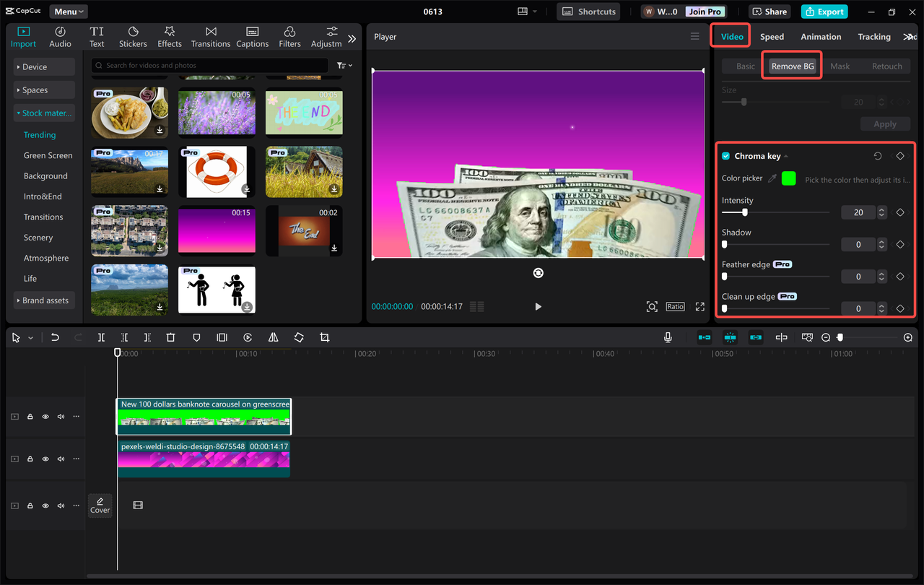This screenshot has width=924, height=585.
Task: Expand the Brand assets section in the sidebar
Action: tap(44, 300)
